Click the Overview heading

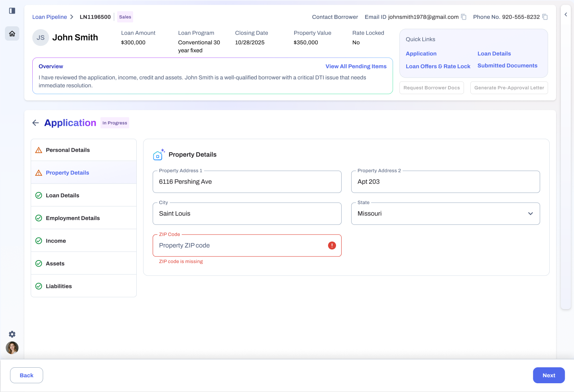tap(51, 67)
